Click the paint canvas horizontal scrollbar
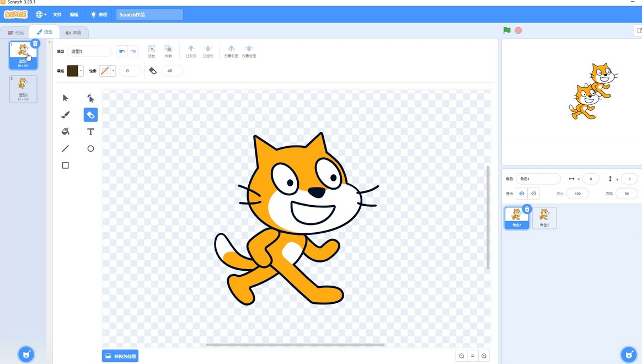Screen dimensions: 642x364 pyautogui.click(x=295, y=345)
